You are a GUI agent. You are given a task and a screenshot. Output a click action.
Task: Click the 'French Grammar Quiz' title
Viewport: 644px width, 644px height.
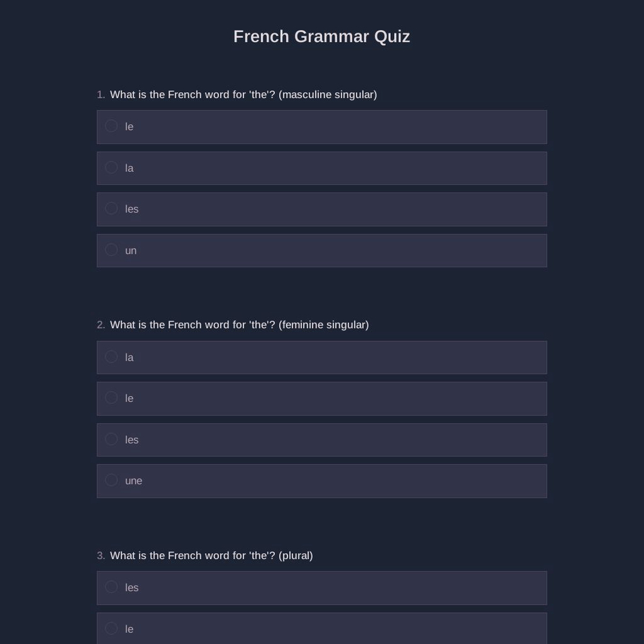tap(321, 36)
